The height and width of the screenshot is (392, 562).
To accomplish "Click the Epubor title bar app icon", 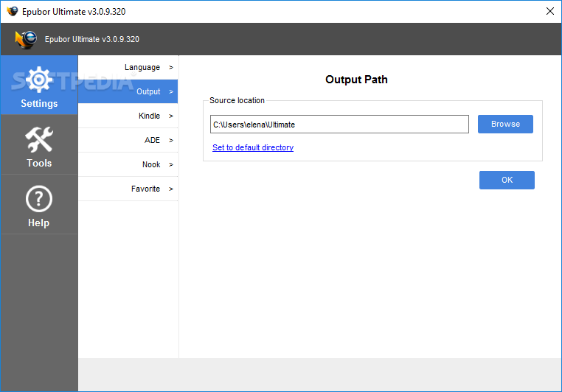I will pos(13,11).
